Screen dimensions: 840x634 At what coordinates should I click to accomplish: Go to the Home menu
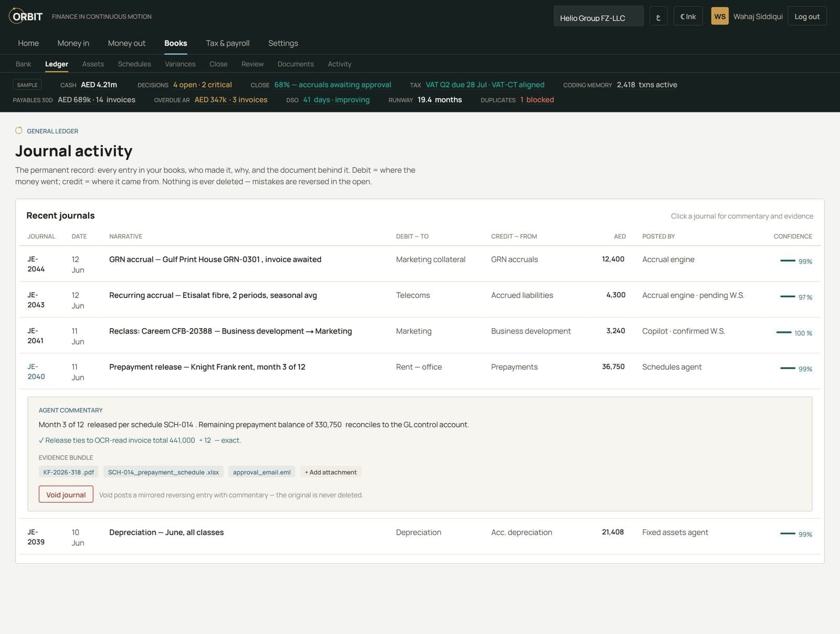click(28, 43)
